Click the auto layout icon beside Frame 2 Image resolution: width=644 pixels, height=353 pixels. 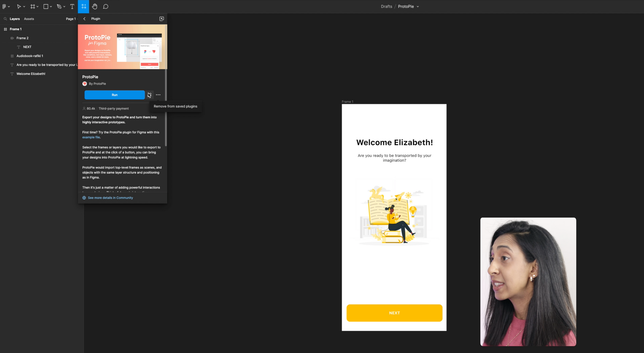(x=12, y=38)
